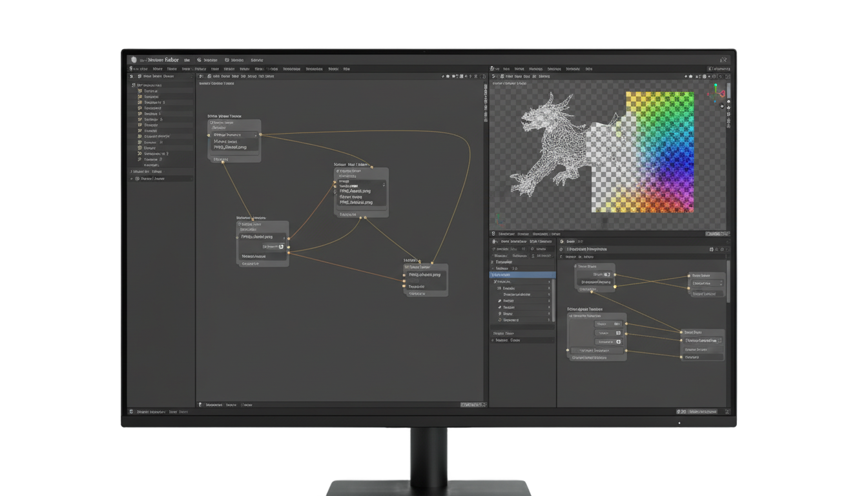The width and height of the screenshot is (868, 496).
Task: Click the button at the right end of the main node editor footer
Action: pos(473,405)
